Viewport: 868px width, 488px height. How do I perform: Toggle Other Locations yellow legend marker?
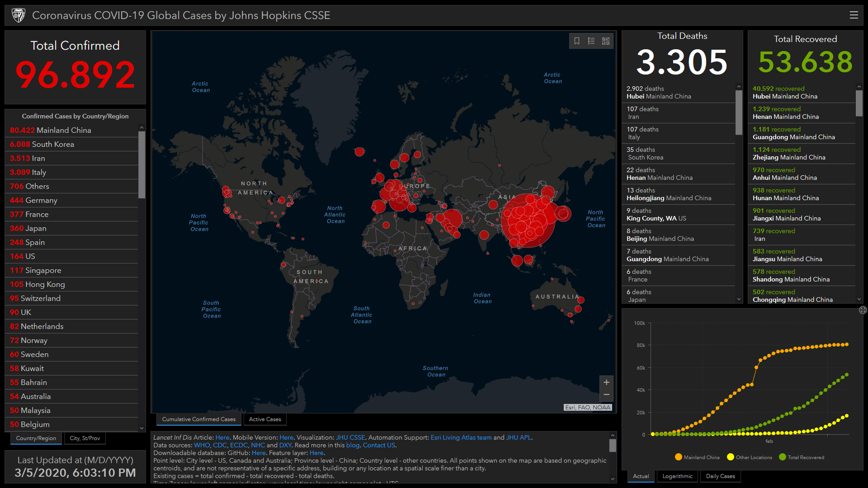point(730,457)
